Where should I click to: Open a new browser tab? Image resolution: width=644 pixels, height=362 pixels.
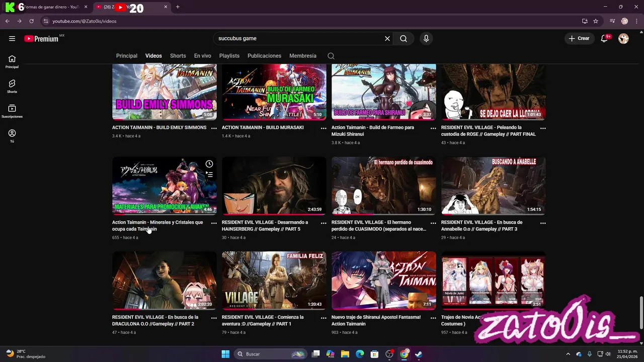178,7
